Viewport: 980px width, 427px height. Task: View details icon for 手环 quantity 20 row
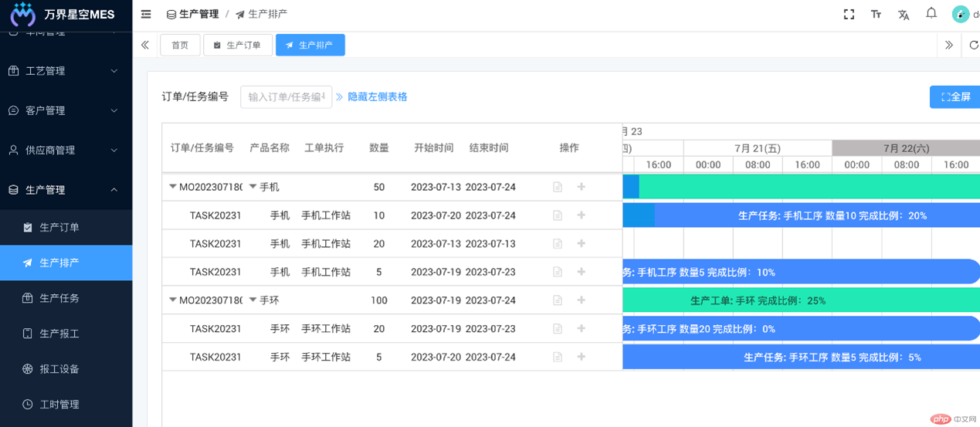558,329
